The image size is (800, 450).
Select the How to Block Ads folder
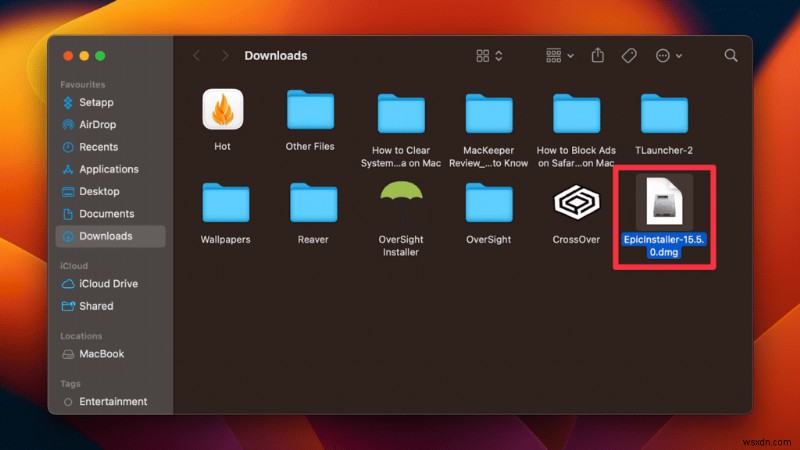577,113
